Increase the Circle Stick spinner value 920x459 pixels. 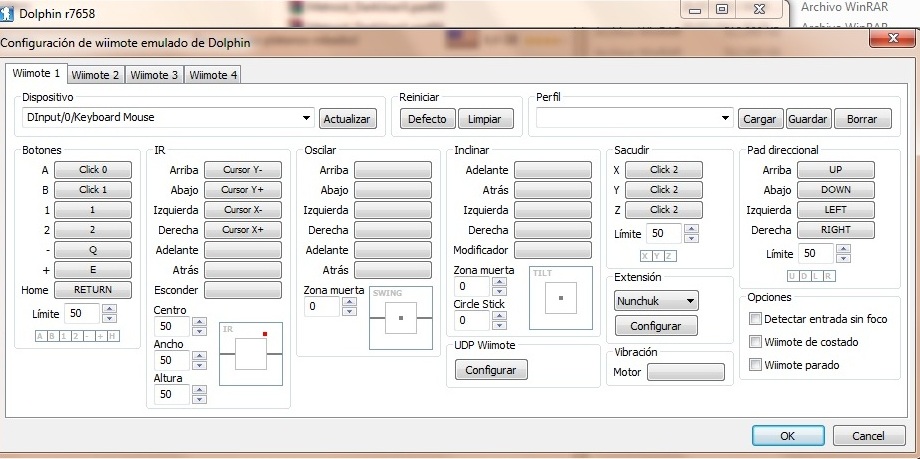(499, 316)
